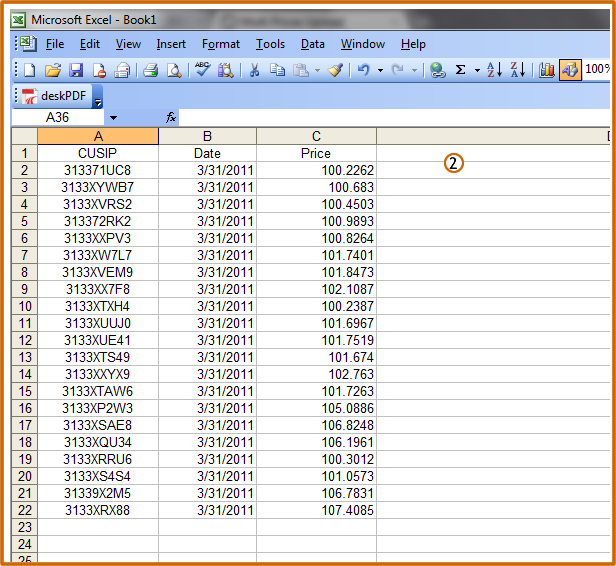Open the Name Box dropdown arrow
Screen dimensions: 616x566
click(x=113, y=117)
